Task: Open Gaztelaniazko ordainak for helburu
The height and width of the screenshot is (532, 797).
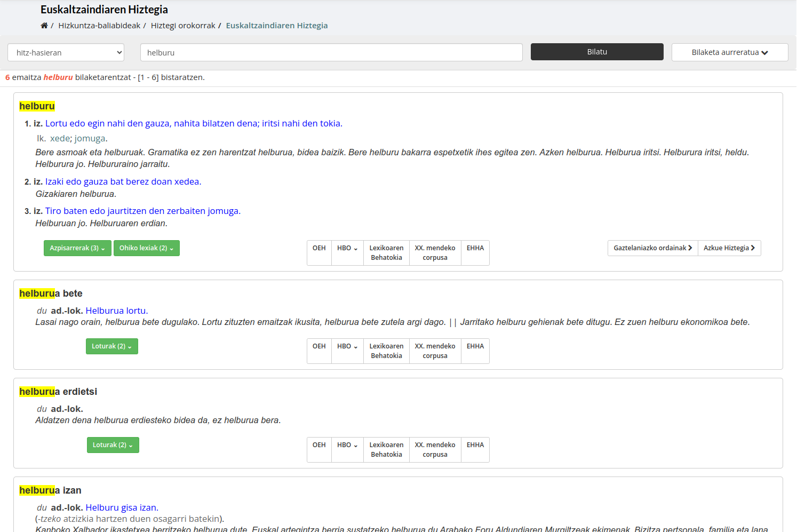Action: 652,248
